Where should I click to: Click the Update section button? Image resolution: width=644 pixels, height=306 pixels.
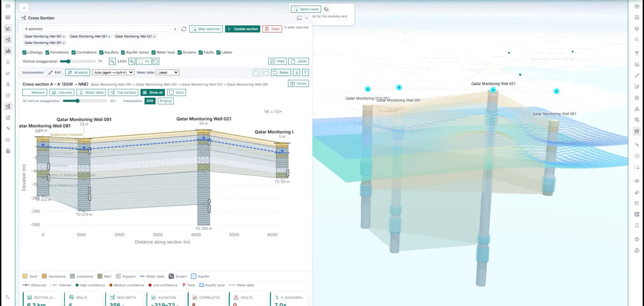pyautogui.click(x=243, y=29)
